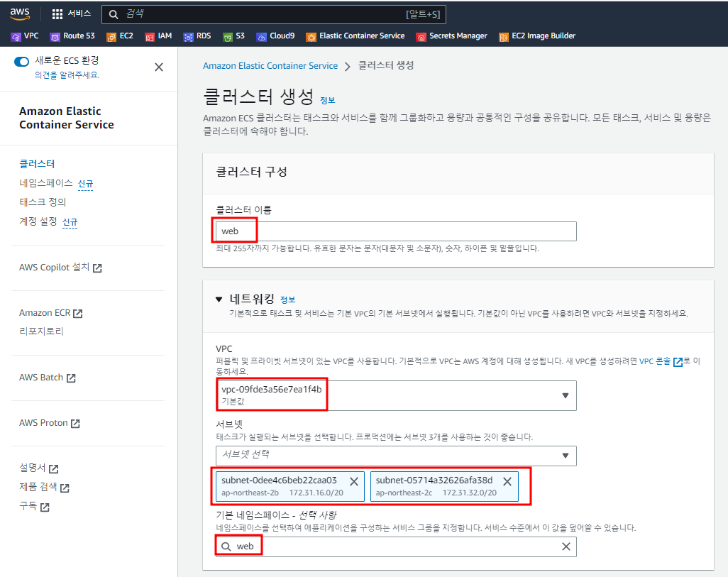This screenshot has height=577, width=728.
Task: Open the VPC selection dropdown
Action: tap(396, 395)
